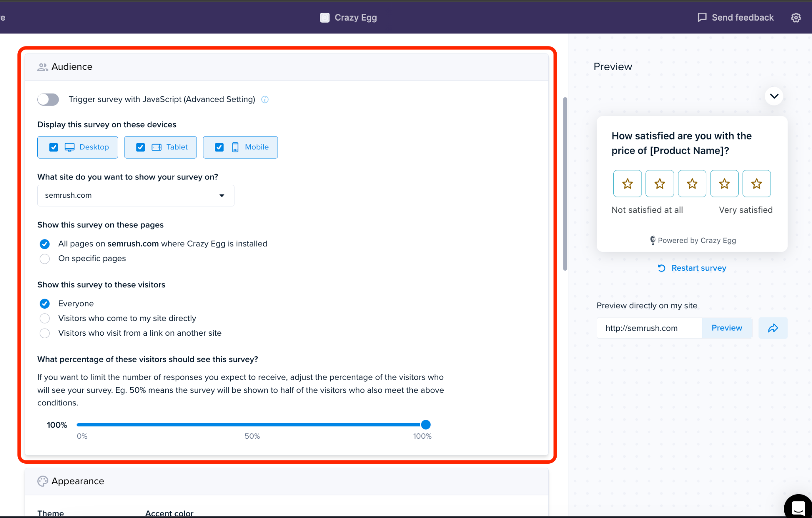Click the "Display this survey on these devices" heading
The image size is (812, 518).
tap(107, 125)
